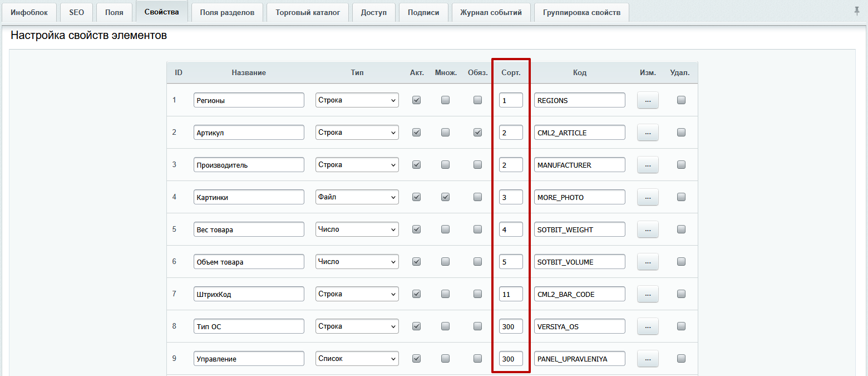This screenshot has width=868, height=376.
Task: Open edit settings for the REGIONS property
Action: pos(647,100)
